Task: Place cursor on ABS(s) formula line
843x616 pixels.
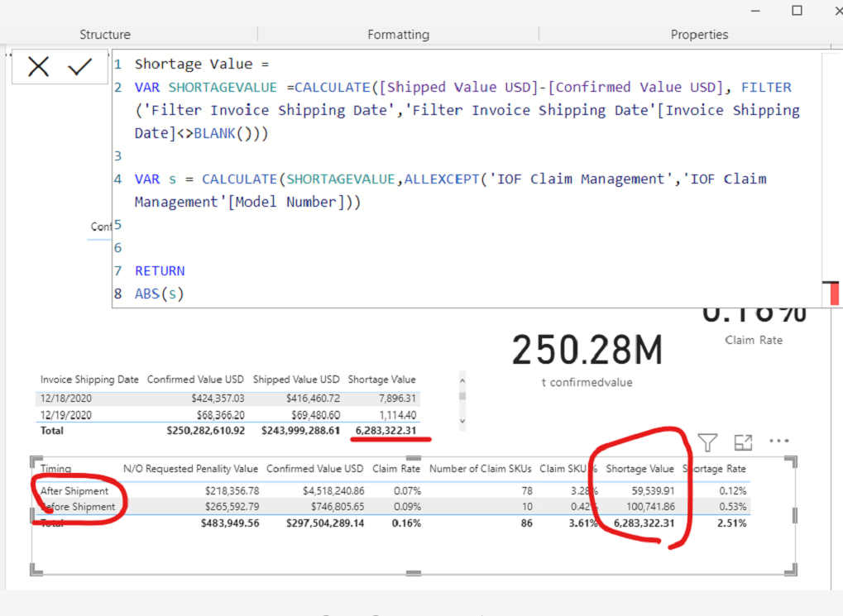Action: [159, 294]
